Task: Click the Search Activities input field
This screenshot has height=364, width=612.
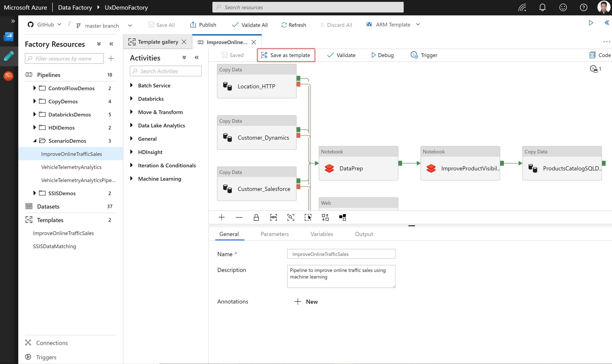Action: (166, 71)
